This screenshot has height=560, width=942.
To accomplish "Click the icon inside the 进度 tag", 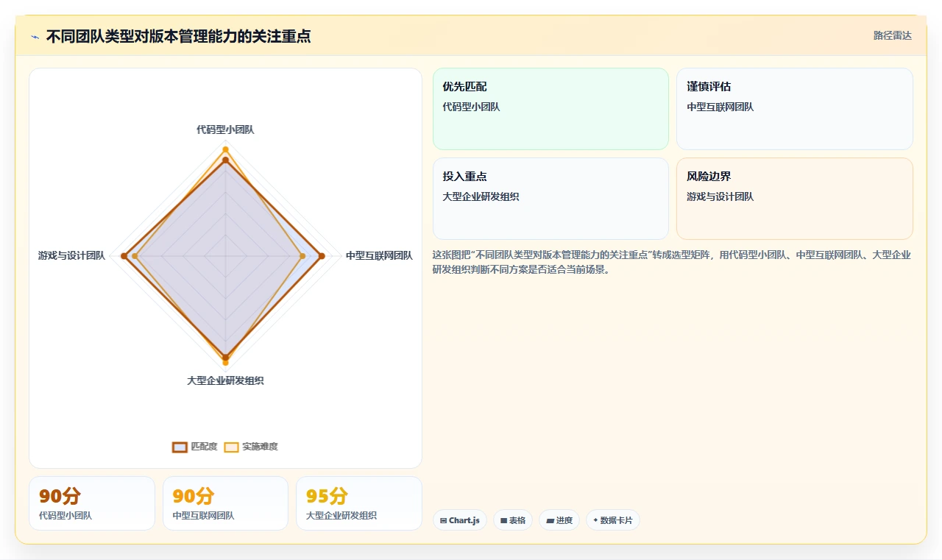I will (550, 520).
